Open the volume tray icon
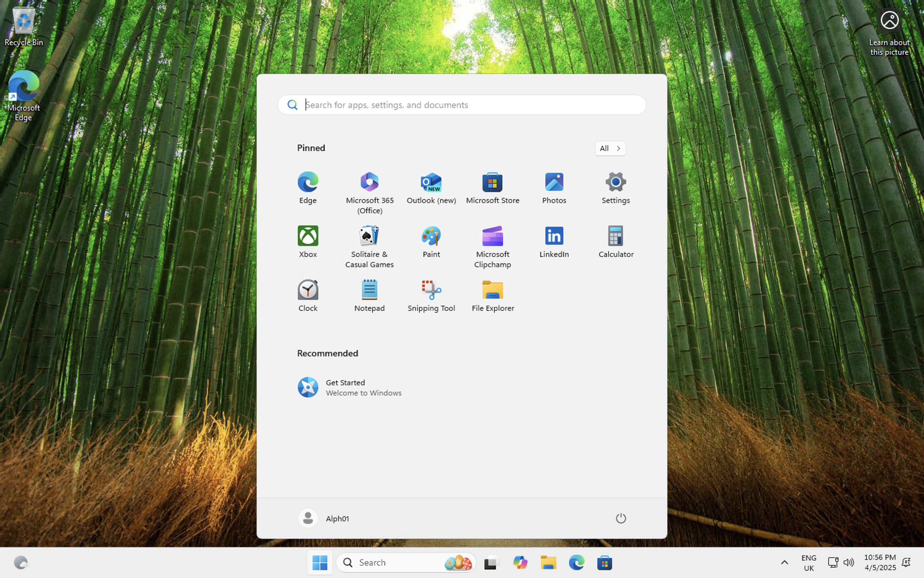 [x=849, y=562]
